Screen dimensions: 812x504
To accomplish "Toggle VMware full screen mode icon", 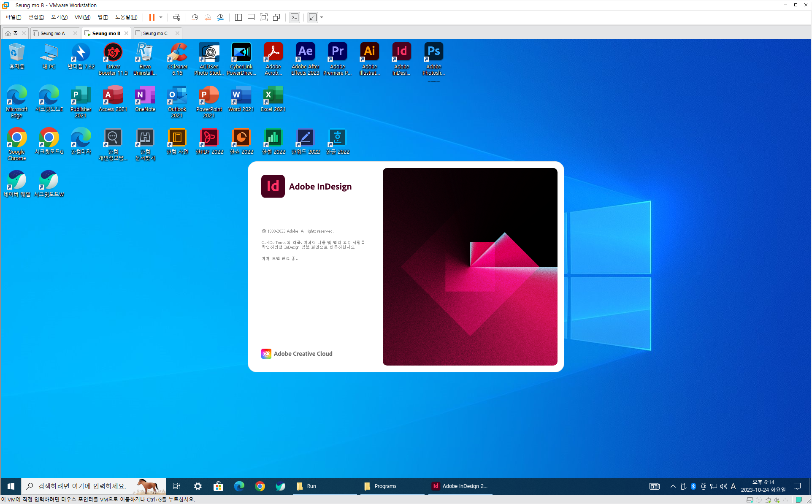I will tap(264, 17).
